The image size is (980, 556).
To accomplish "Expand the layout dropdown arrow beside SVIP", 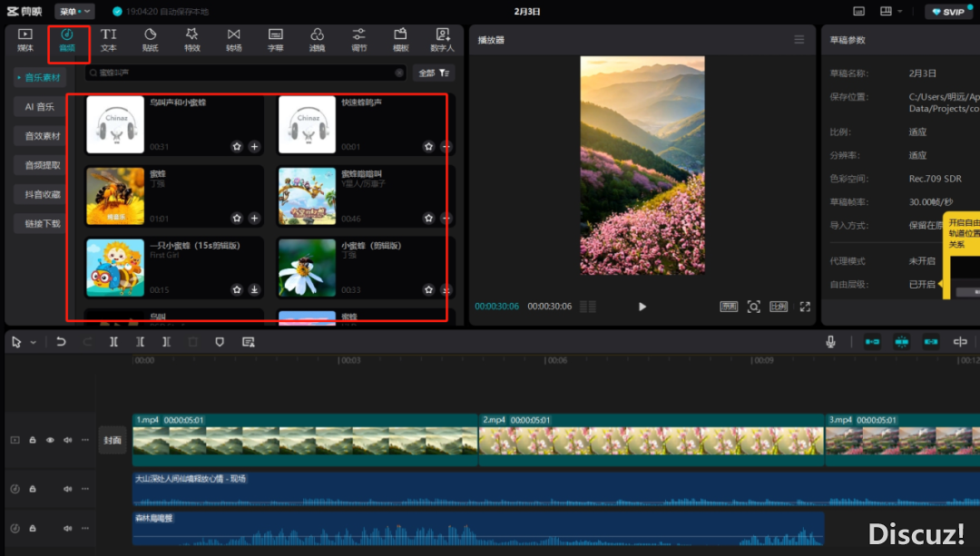I will click(x=900, y=11).
